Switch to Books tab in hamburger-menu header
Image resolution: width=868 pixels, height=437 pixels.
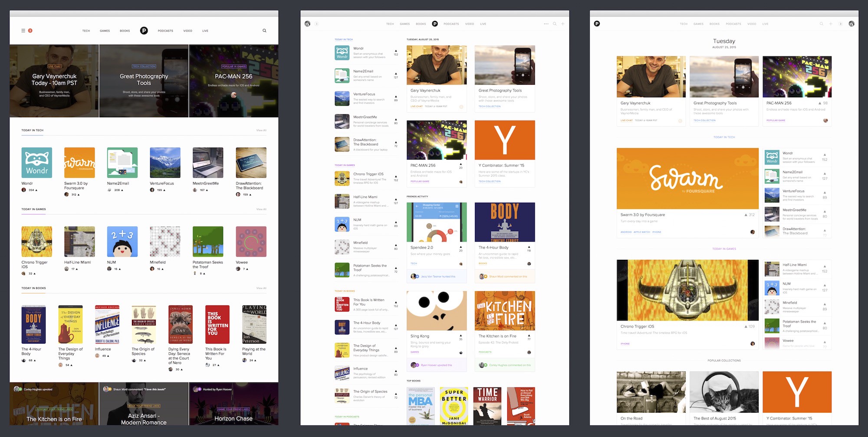coord(125,31)
